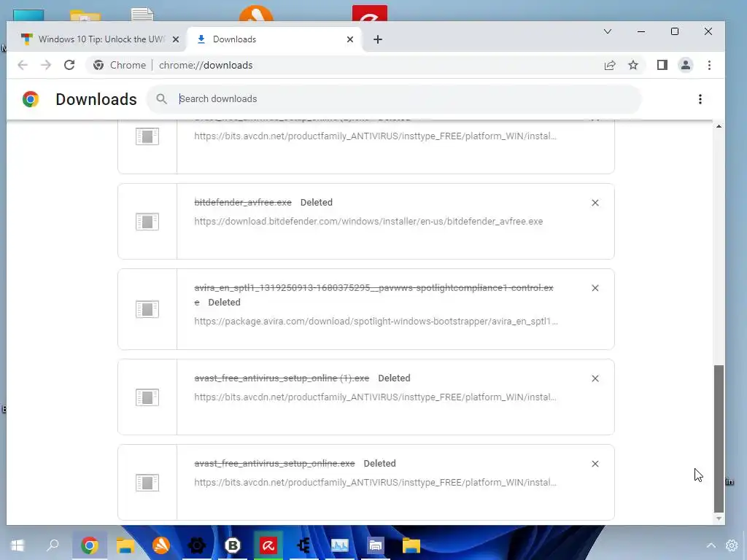
Task: Click the Chrome taskbar icon
Action: (90, 545)
